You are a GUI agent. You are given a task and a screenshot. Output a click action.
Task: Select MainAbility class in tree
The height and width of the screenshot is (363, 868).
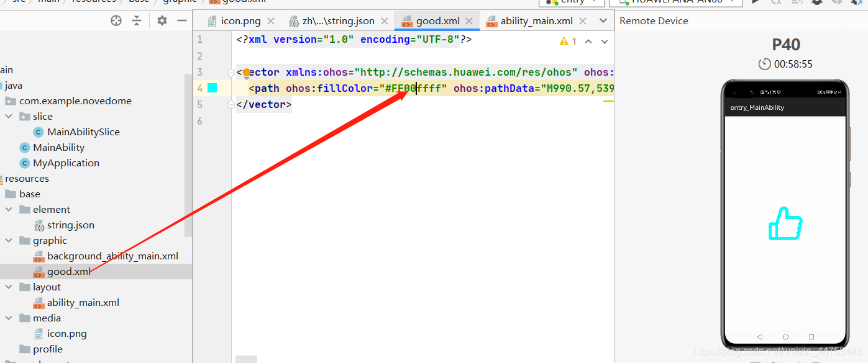pyautogui.click(x=58, y=147)
